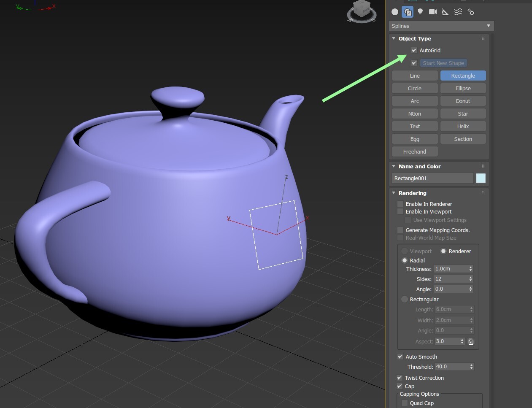
Task: Pick the Star shape button
Action: point(463,113)
